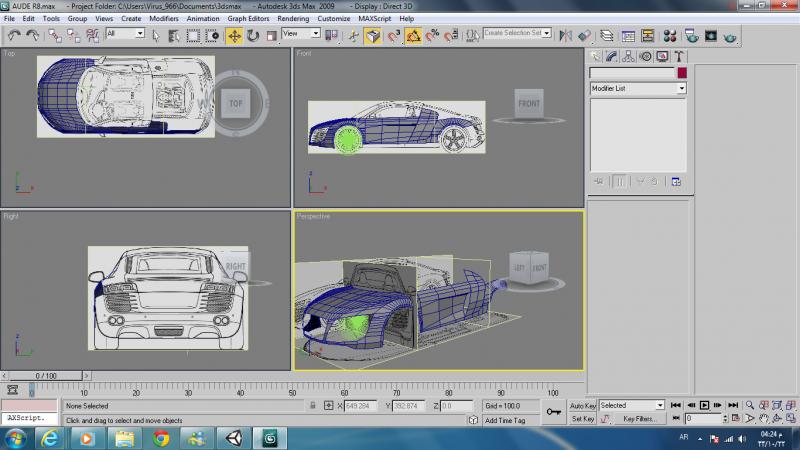This screenshot has height=450, width=800.
Task: Click the Set Key button
Action: click(582, 419)
